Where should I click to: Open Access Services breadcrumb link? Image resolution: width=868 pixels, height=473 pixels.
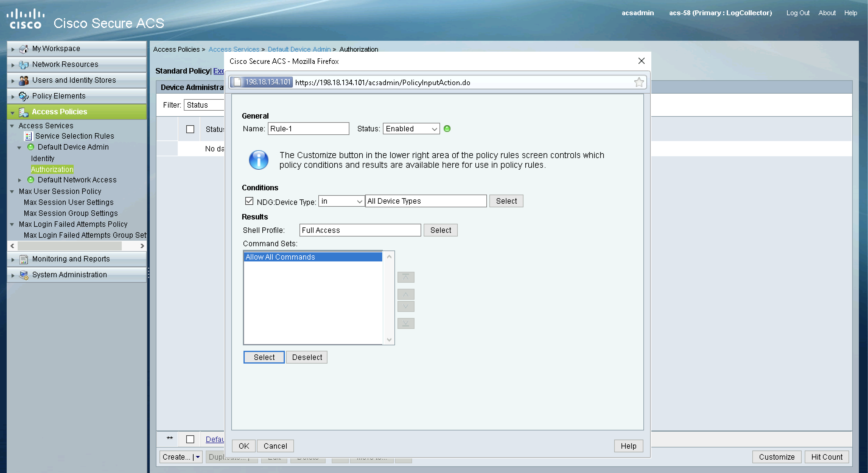click(x=234, y=50)
